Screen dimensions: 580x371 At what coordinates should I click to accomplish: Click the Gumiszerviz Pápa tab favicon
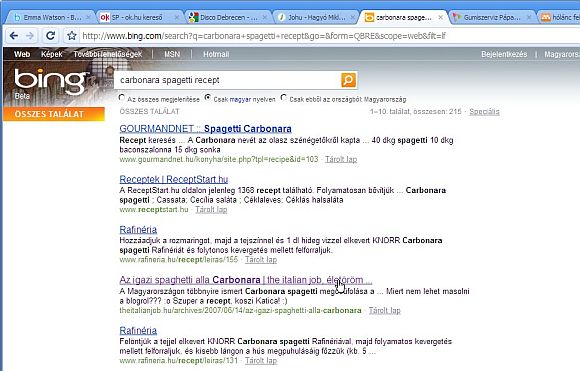[x=457, y=17]
